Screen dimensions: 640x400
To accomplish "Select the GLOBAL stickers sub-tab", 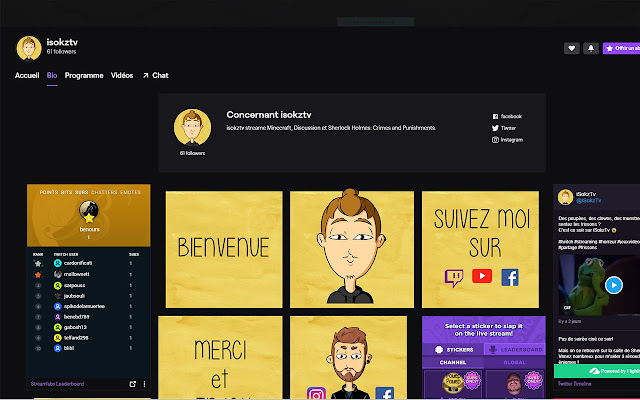I will 514,362.
